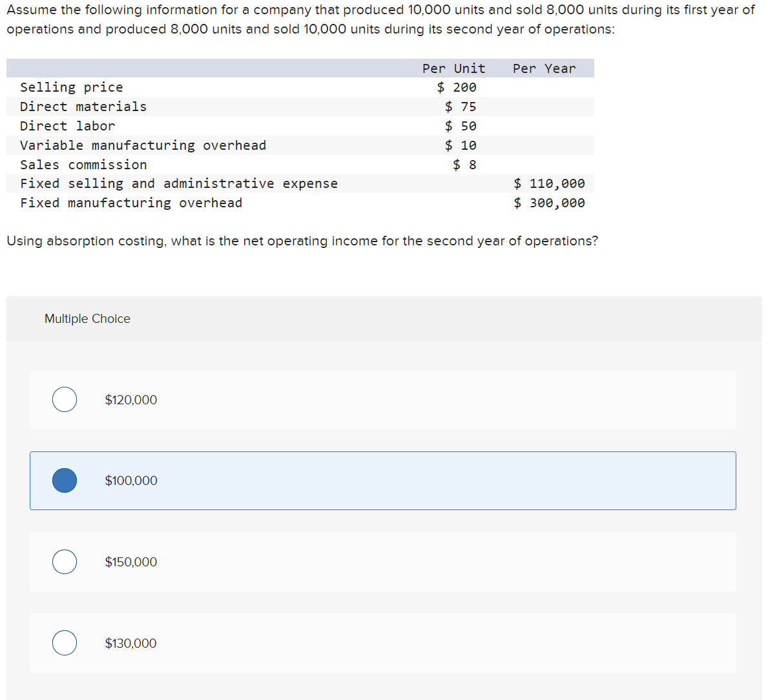The width and height of the screenshot is (768, 700).
Task: Select the $100,000 radio button
Action: 65,480
